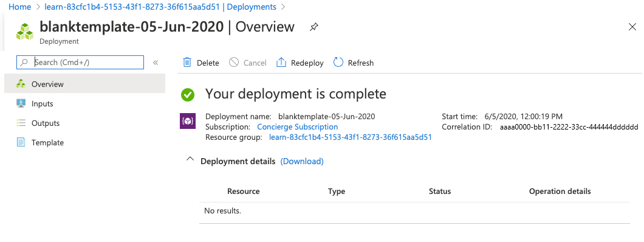Open Overview in the sidebar

[84, 84]
